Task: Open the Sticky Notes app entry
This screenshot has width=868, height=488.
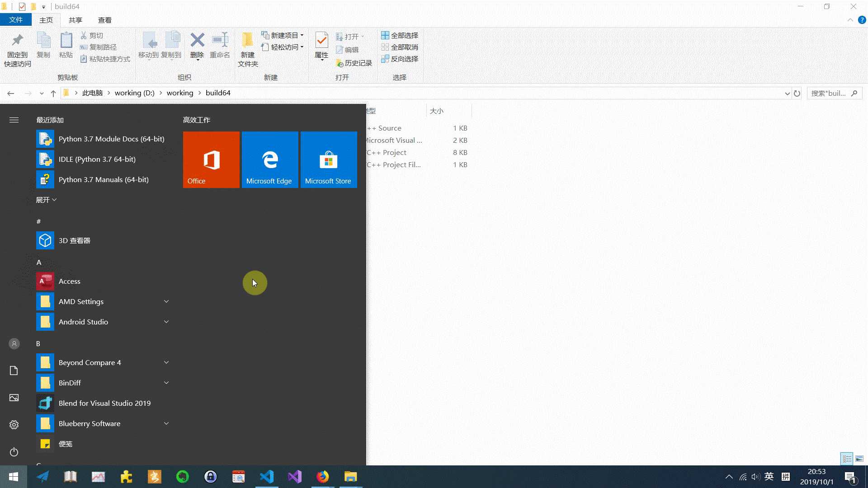Action: pos(104,444)
